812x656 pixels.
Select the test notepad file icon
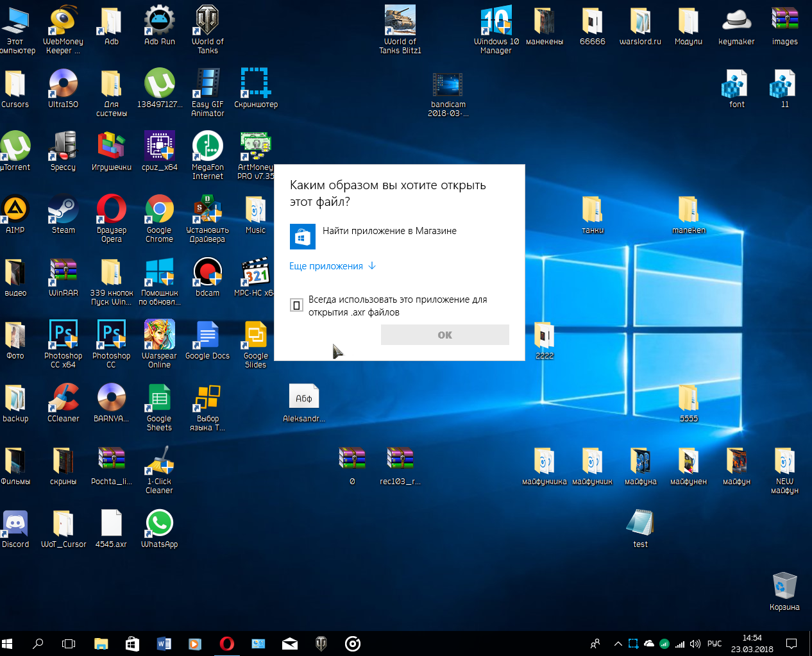[x=640, y=528]
